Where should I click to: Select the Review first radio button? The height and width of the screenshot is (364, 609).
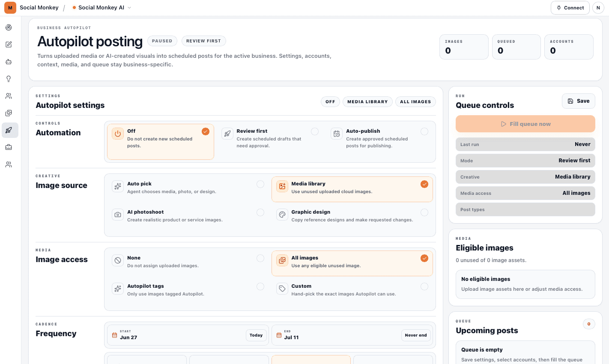coord(315,131)
